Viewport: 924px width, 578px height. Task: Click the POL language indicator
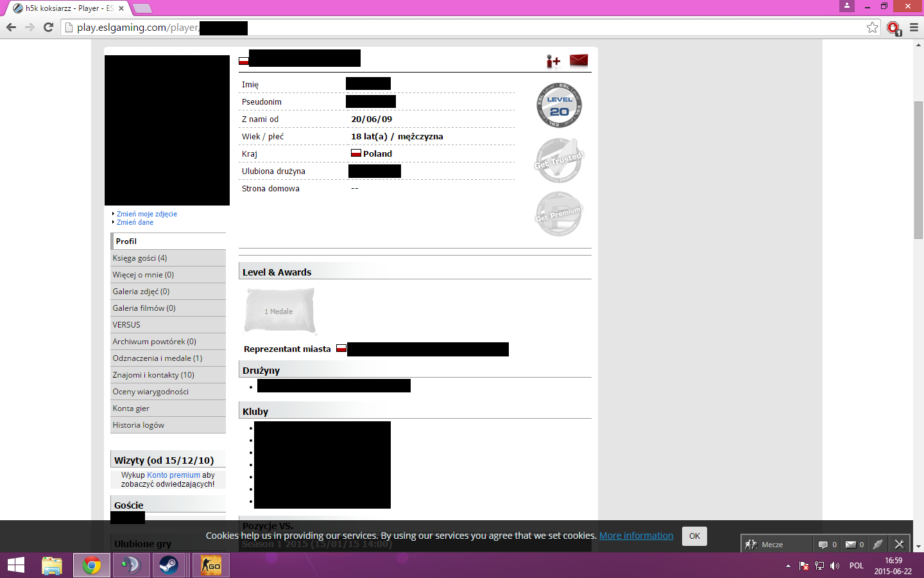pos(857,566)
